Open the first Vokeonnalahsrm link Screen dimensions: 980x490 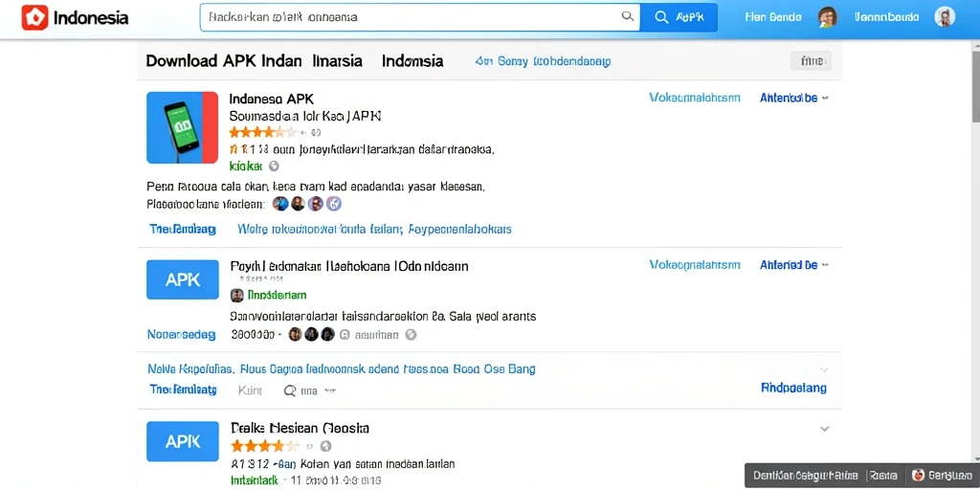[x=695, y=99]
